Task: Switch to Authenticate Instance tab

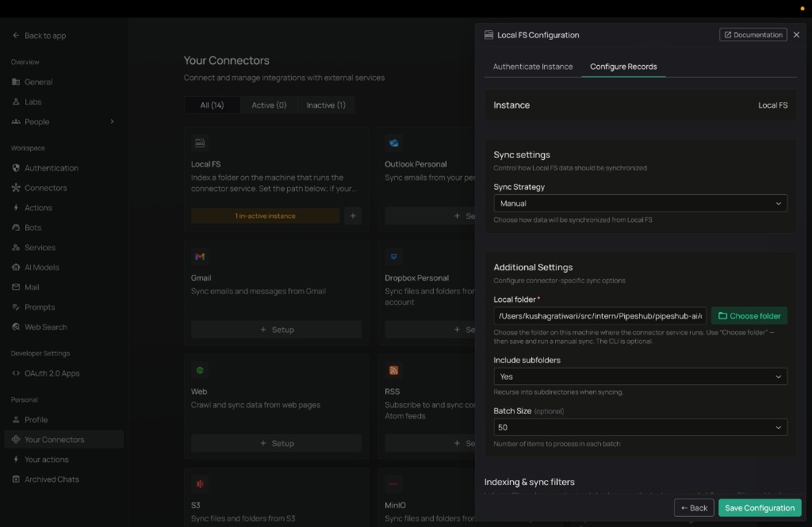Action: (x=532, y=67)
